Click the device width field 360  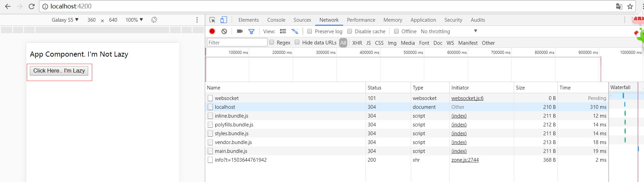(92, 20)
